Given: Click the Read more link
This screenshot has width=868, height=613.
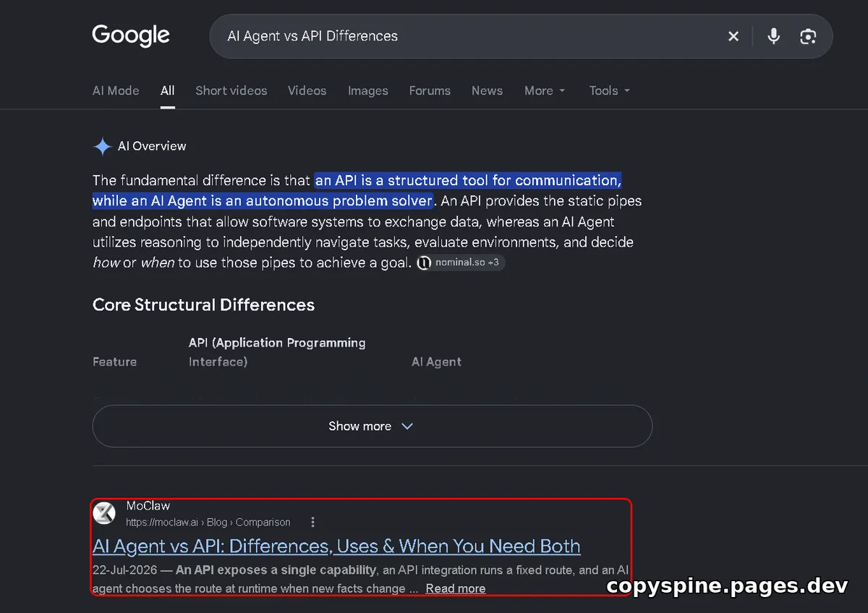Looking at the screenshot, I should [x=456, y=588].
